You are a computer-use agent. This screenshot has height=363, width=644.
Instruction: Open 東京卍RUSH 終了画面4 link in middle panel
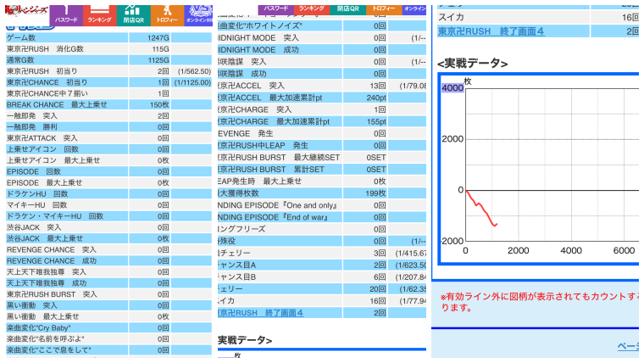[260, 313]
